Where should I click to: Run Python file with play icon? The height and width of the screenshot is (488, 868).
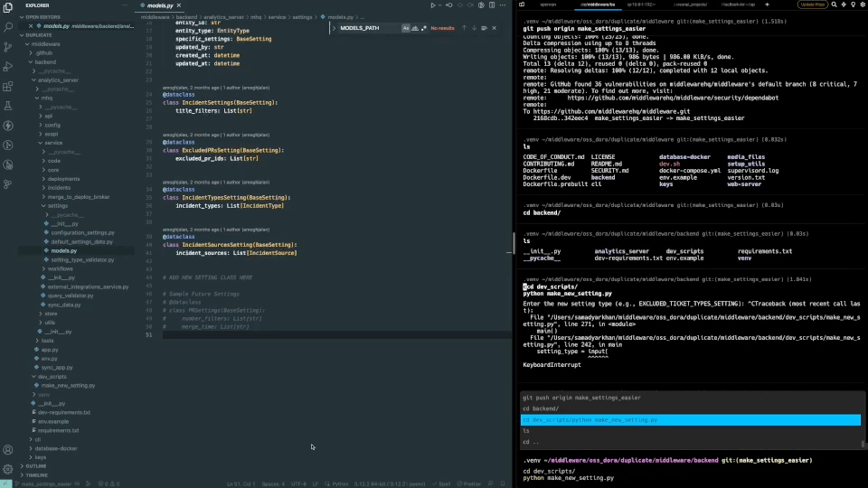click(433, 5)
